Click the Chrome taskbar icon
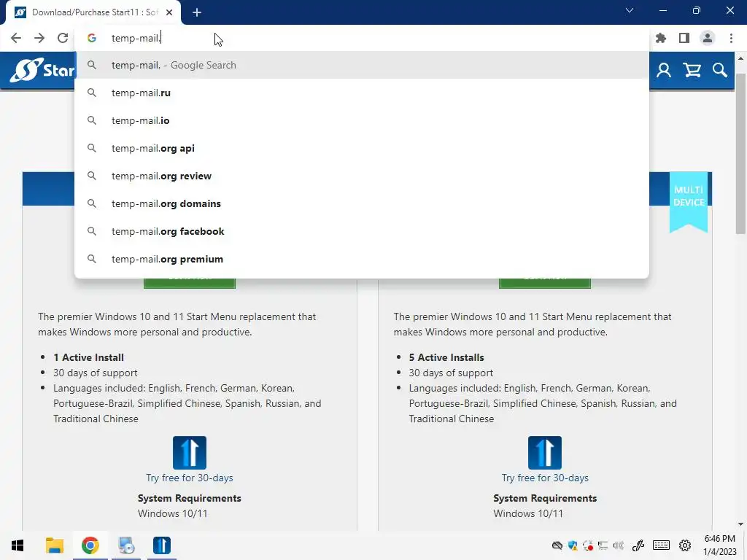 click(x=90, y=545)
